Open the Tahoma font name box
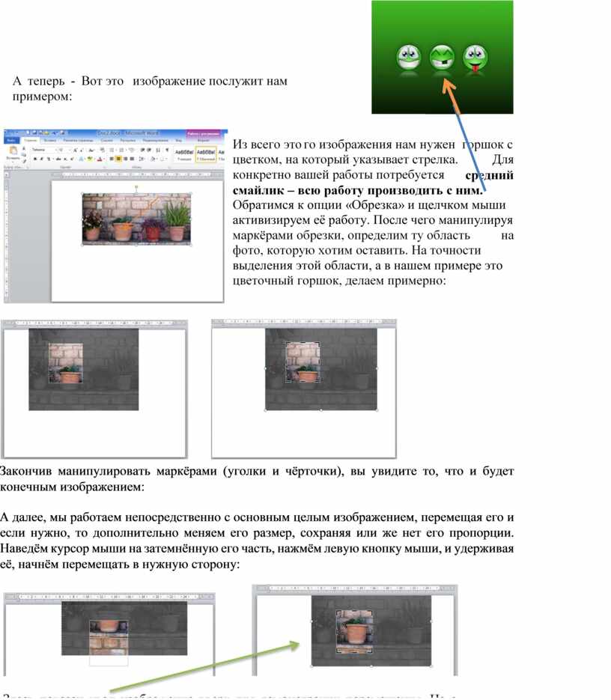 point(44,150)
